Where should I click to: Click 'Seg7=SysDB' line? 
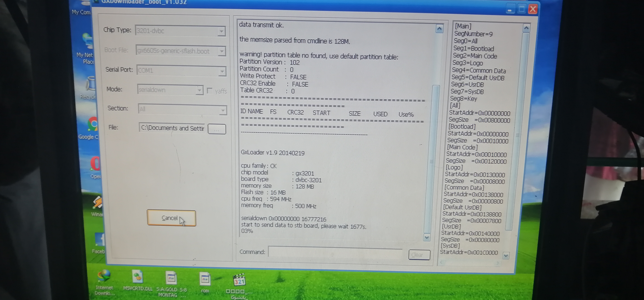pos(467,92)
